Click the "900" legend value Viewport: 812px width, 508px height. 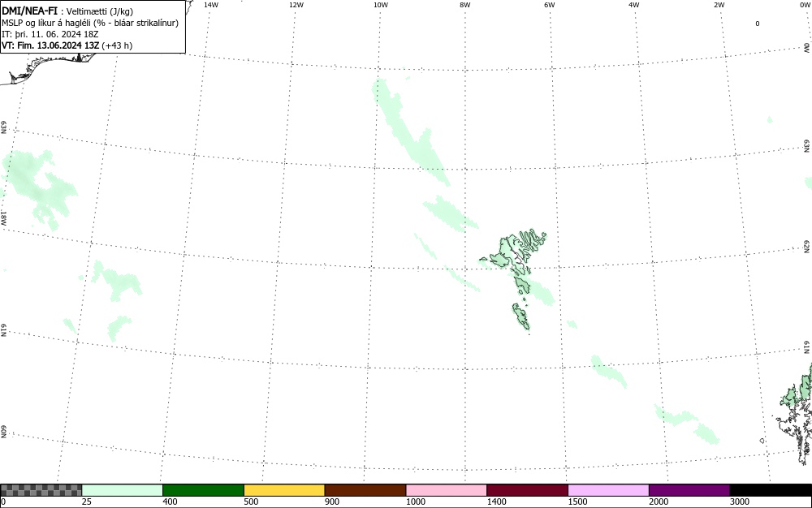332,502
